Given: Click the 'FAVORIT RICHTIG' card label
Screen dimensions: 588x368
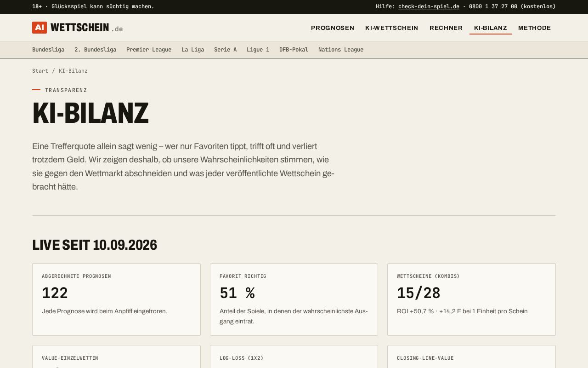Looking at the screenshot, I should coord(243,276).
